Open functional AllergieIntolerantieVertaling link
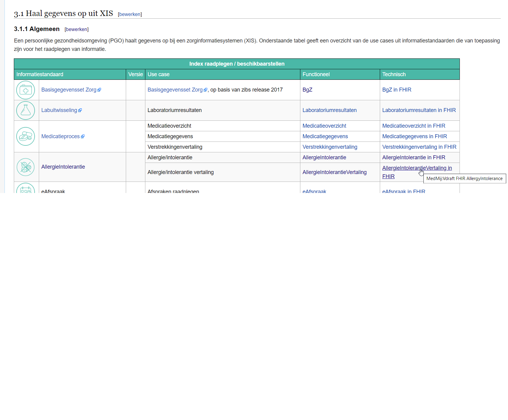Viewport: 508px width, 420px height. coord(334,172)
